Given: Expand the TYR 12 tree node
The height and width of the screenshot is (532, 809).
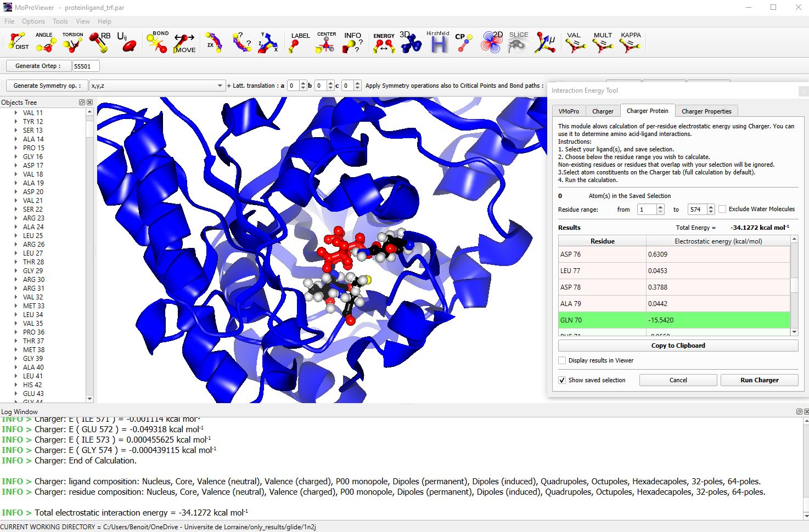Looking at the screenshot, I should pos(16,122).
